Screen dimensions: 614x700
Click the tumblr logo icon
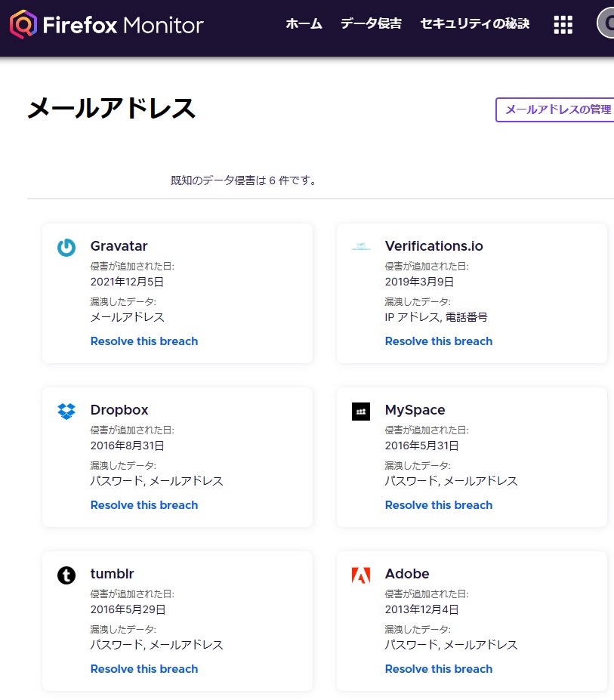click(66, 574)
